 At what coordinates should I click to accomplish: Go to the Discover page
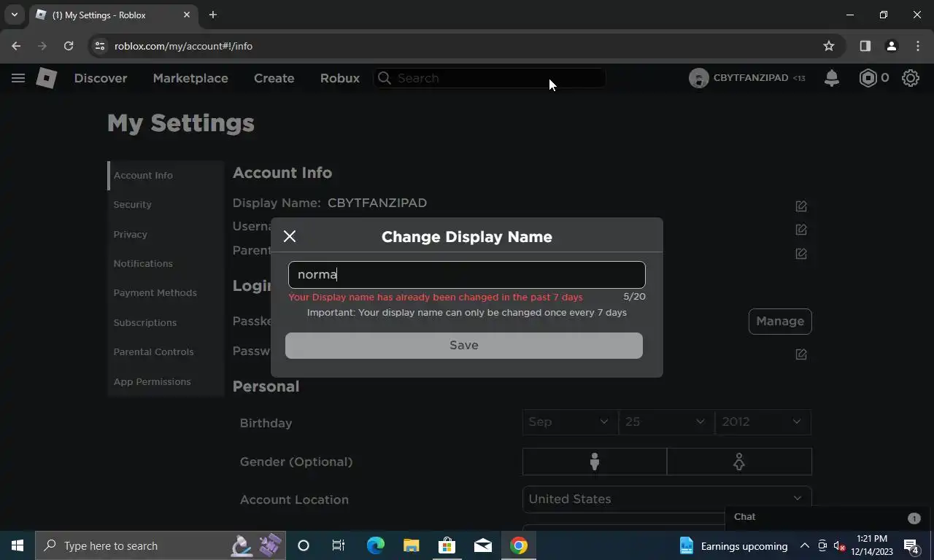(x=101, y=78)
